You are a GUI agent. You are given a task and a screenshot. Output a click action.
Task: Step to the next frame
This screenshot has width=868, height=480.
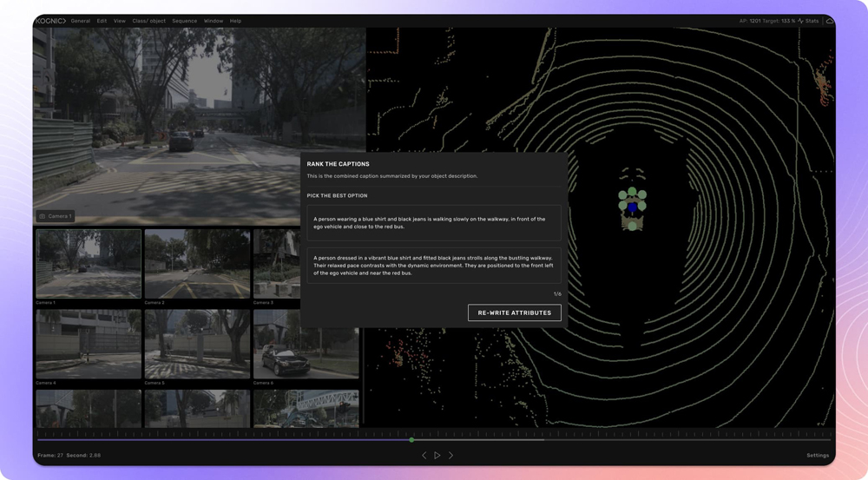[450, 455]
